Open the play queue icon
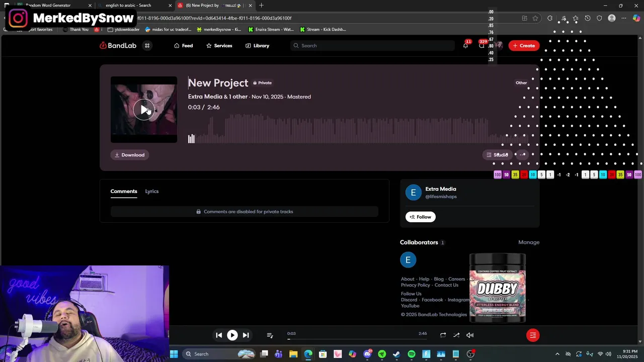644x362 pixels. coord(270,335)
